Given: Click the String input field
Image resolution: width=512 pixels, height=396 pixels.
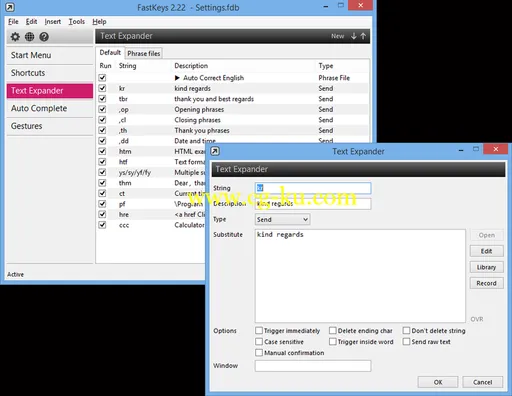Looking at the screenshot, I should click(313, 188).
